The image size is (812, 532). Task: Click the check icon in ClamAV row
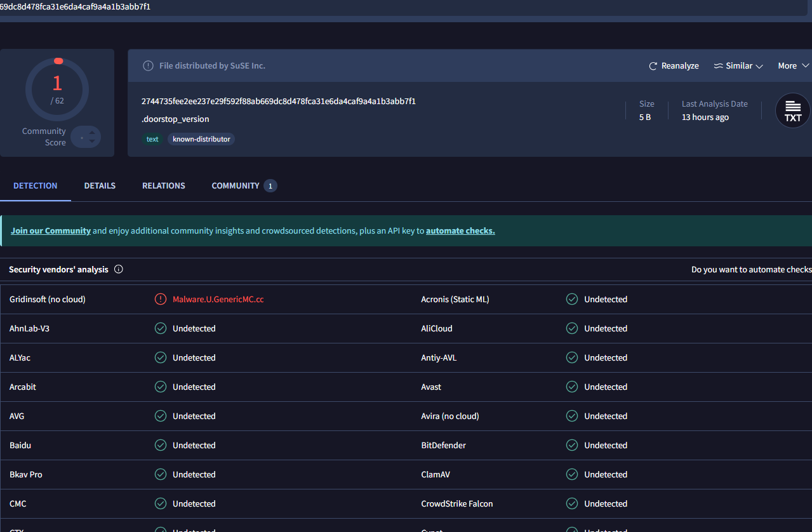click(572, 474)
